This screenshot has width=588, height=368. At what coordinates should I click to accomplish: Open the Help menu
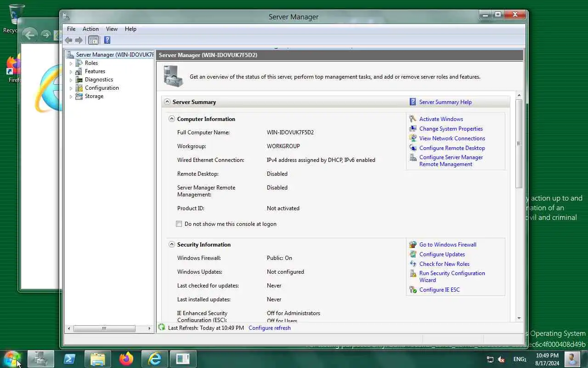pyautogui.click(x=130, y=29)
